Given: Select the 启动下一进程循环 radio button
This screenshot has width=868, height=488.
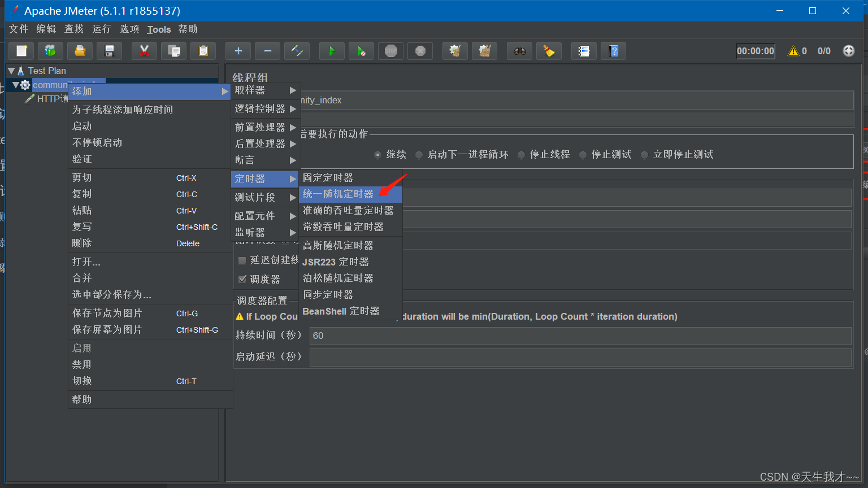Looking at the screenshot, I should click(419, 155).
